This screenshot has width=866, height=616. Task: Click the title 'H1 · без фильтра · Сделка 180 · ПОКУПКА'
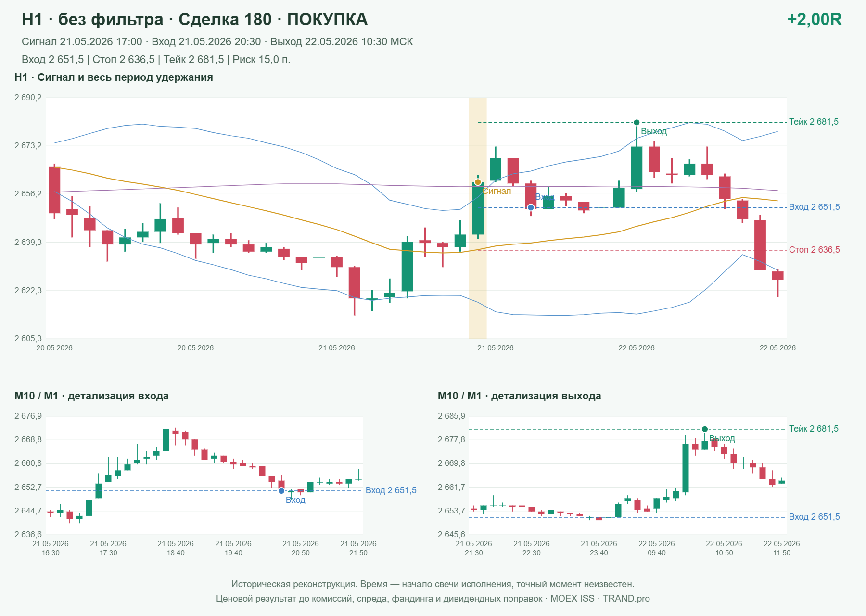pyautogui.click(x=195, y=19)
